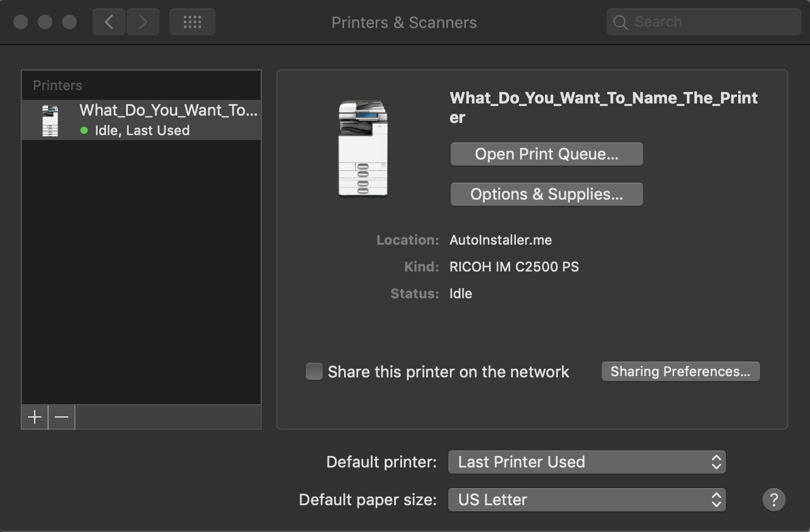Image resolution: width=810 pixels, height=532 pixels.
Task: Show all preferences grid button
Action: pos(192,23)
